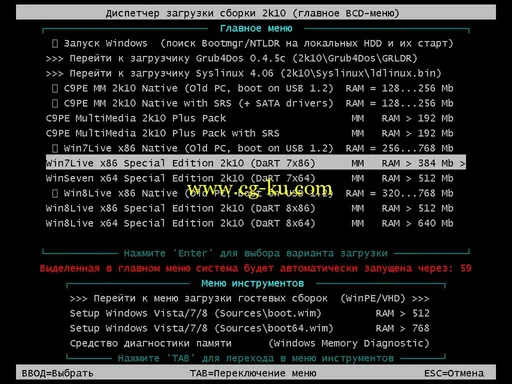Start Setup Windows Vista/7/8 boot.wim
Viewport: 512px width, 384px height.
pos(249,313)
